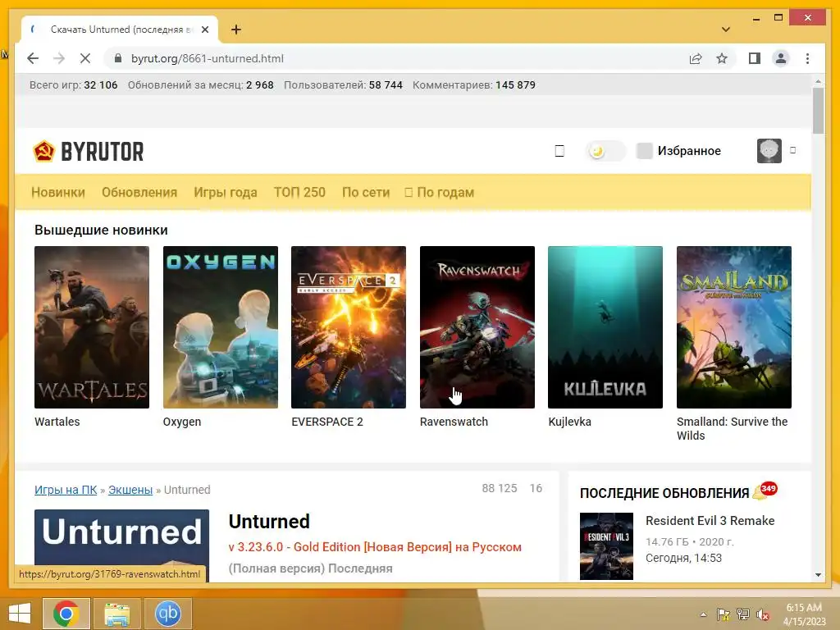The height and width of the screenshot is (630, 840).
Task: Bookmark this page with the star
Action: click(x=722, y=58)
